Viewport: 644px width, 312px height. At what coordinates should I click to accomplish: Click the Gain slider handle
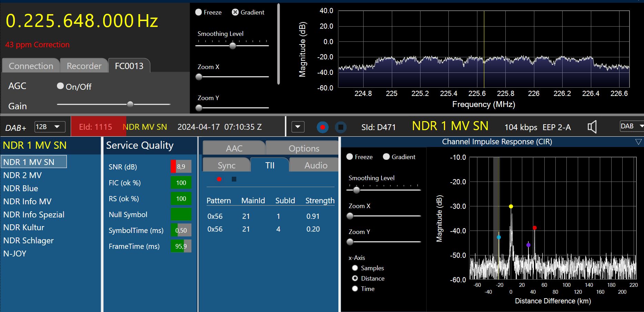(130, 104)
